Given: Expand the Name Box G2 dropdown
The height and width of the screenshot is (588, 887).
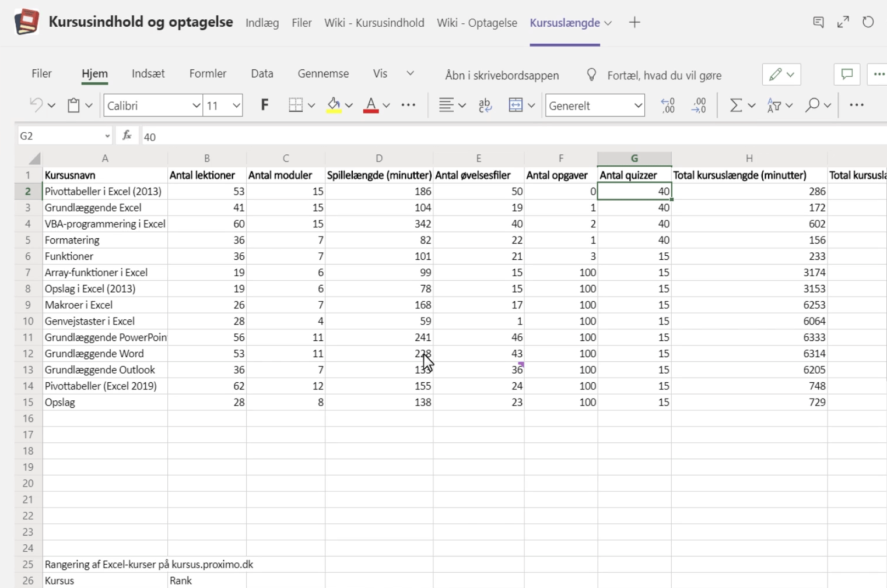Looking at the screenshot, I should click(x=107, y=136).
